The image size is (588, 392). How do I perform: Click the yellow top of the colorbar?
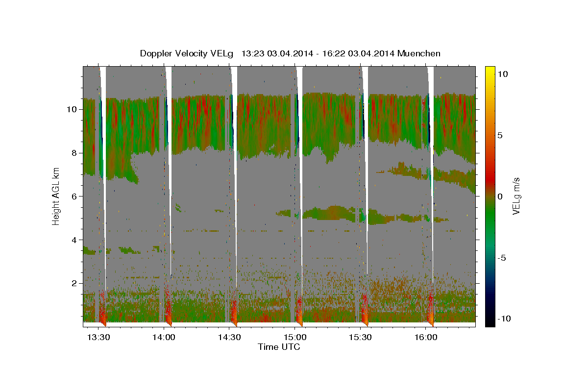pos(490,71)
